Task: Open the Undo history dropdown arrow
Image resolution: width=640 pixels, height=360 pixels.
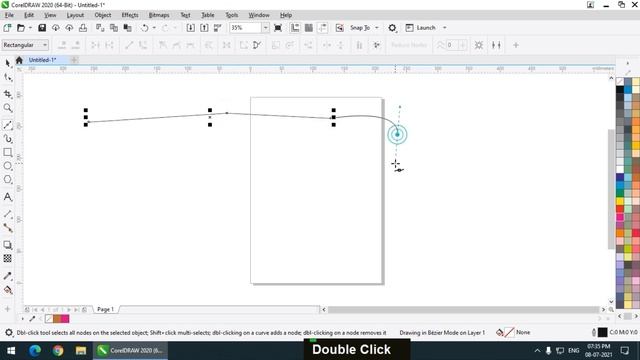Action: (154, 28)
